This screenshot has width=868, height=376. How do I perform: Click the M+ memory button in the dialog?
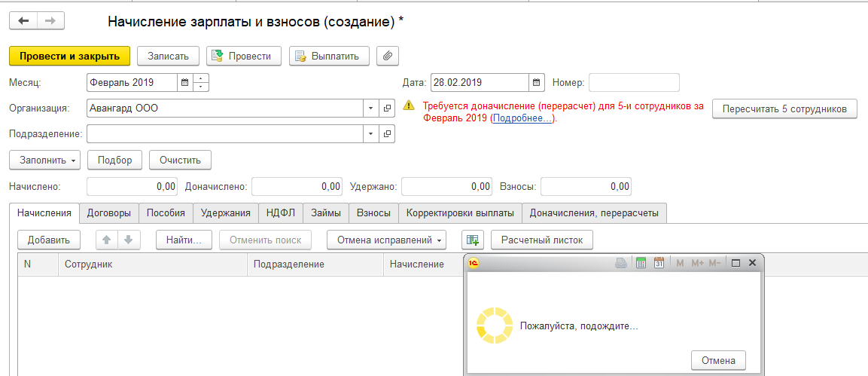(x=697, y=264)
